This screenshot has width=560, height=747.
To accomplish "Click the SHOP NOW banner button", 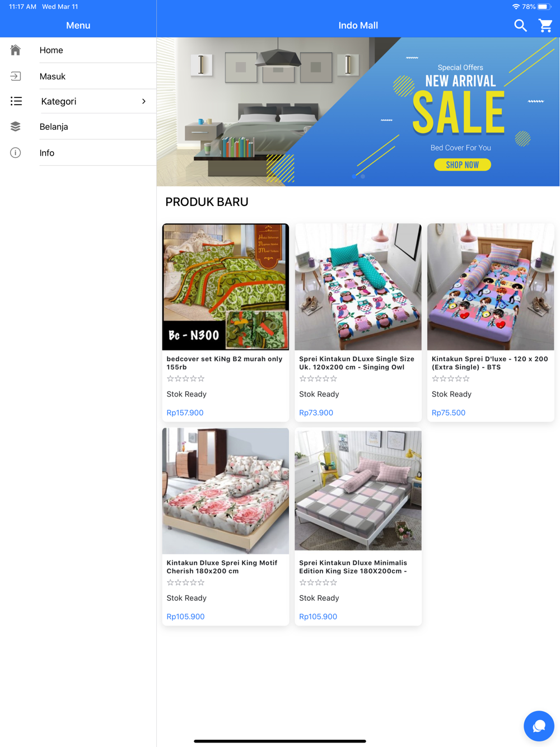I will coord(463,165).
